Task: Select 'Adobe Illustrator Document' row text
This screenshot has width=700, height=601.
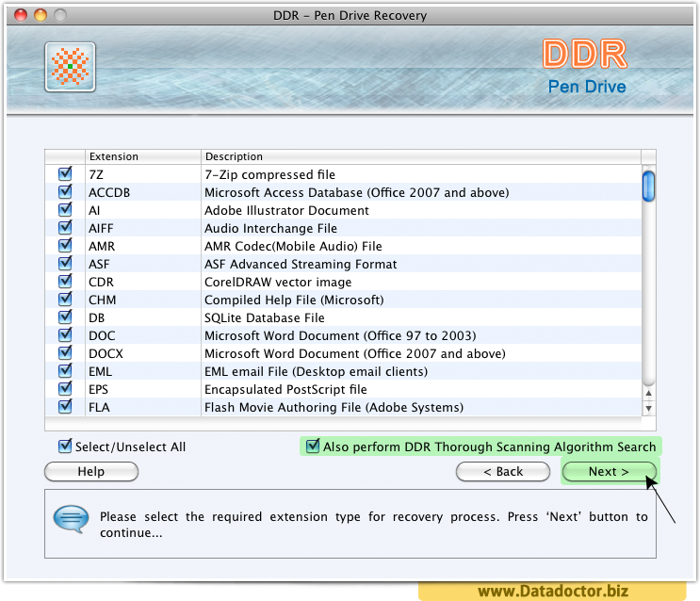Action: tap(286, 210)
